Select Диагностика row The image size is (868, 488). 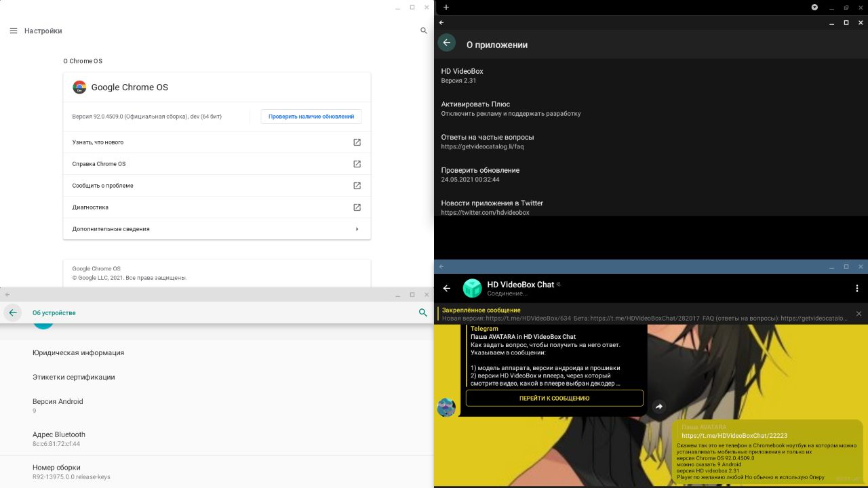[217, 207]
